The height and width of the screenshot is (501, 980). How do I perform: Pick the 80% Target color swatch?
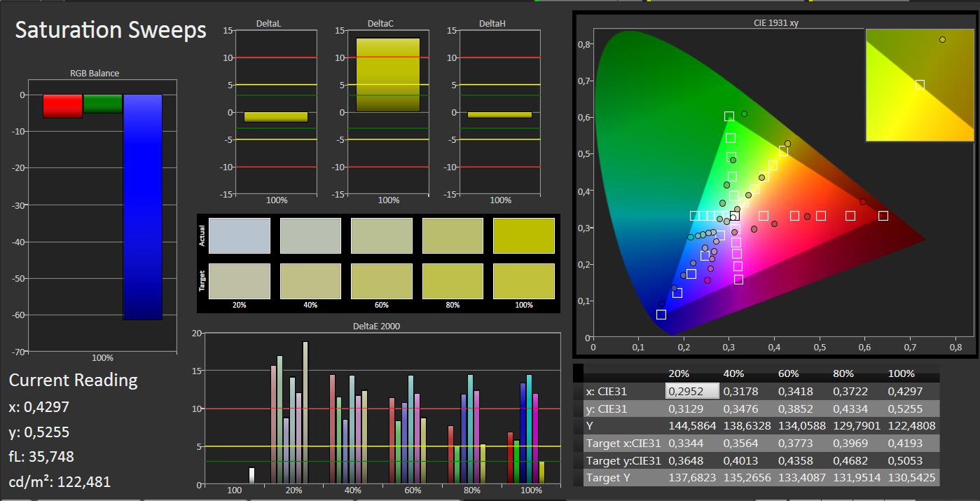click(x=453, y=282)
